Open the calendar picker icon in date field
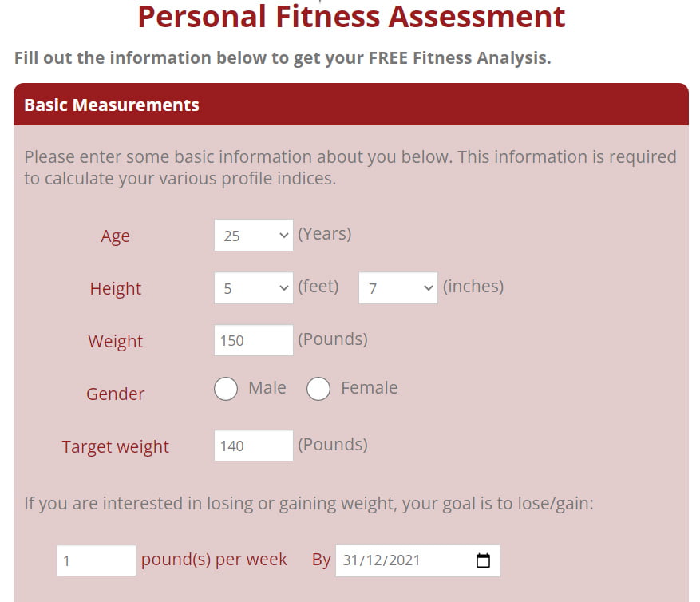Screen dimensions: 700x602 tap(483, 560)
